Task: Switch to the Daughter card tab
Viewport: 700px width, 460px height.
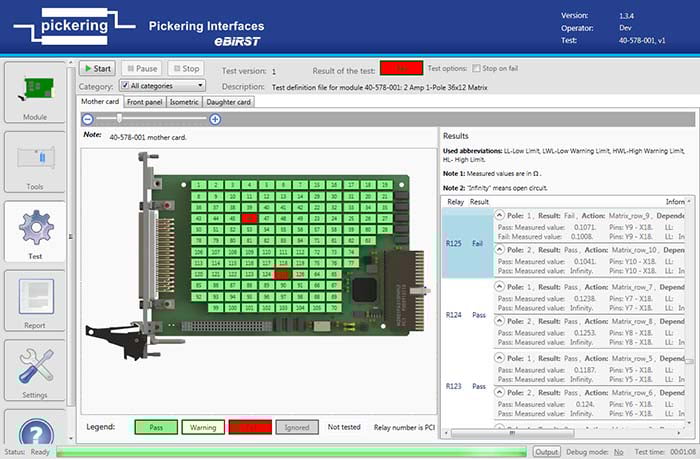Action: [228, 102]
